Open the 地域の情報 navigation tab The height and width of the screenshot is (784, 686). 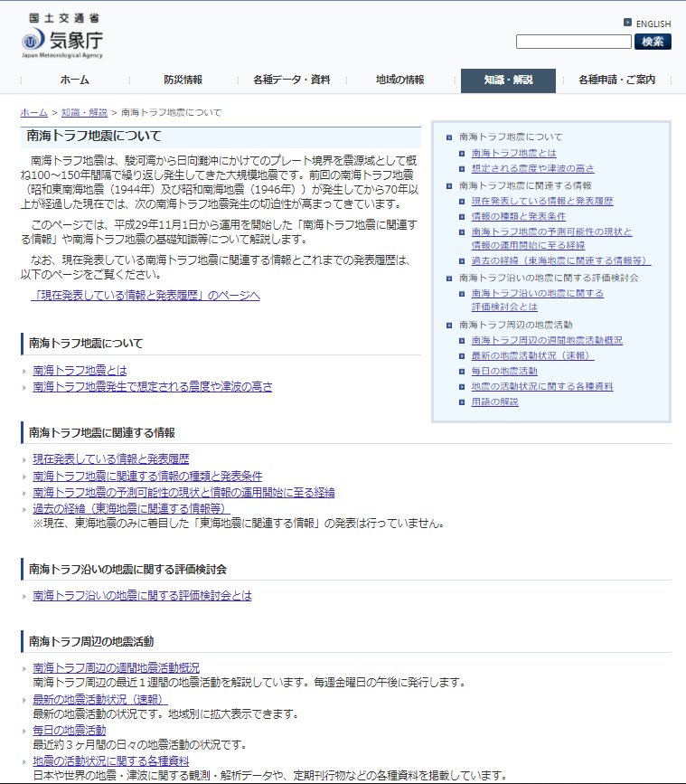[x=400, y=80]
